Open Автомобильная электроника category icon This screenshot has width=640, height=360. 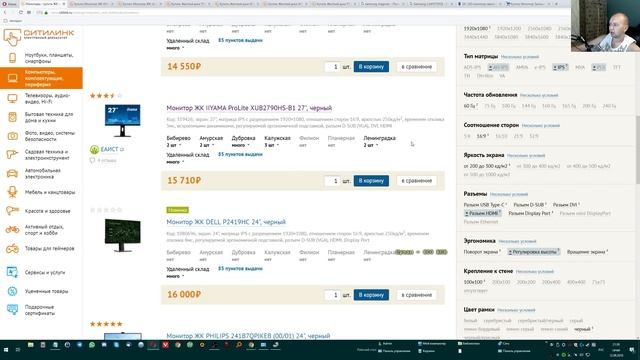(13, 173)
